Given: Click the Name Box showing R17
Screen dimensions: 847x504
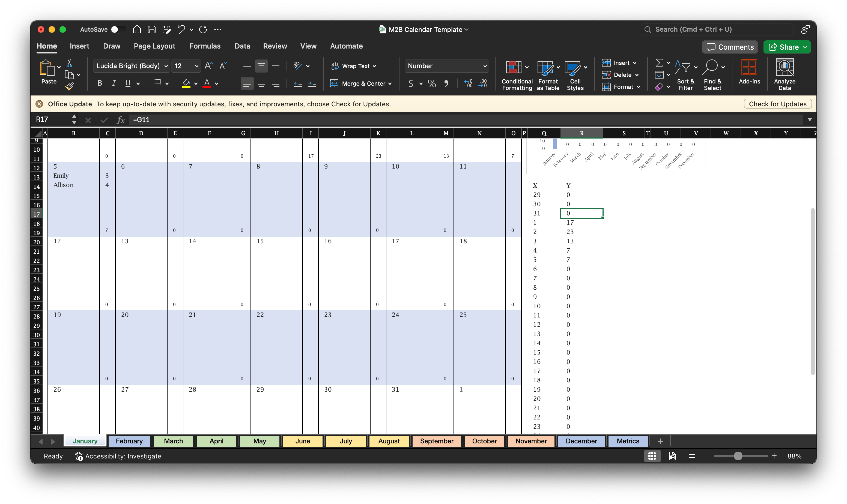Looking at the screenshot, I should [53, 119].
